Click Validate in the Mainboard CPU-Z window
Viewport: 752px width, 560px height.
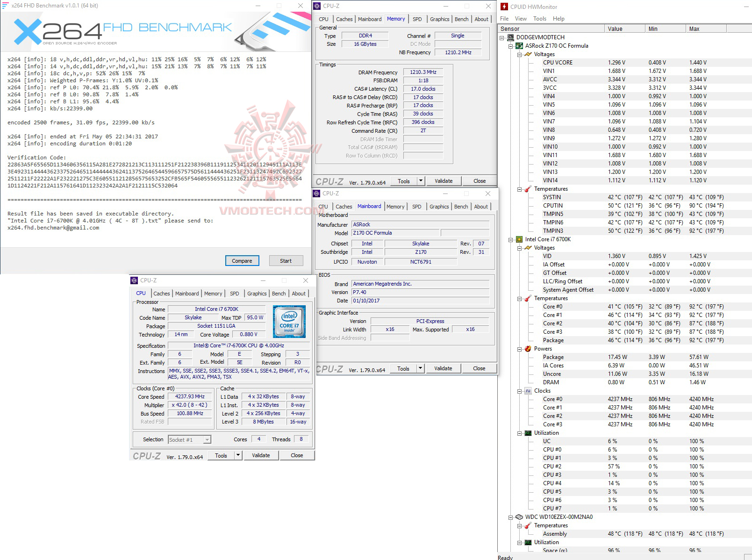(443, 368)
